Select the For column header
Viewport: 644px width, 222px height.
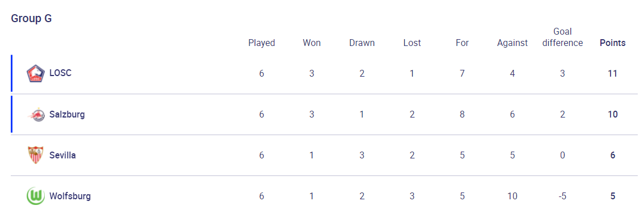[x=462, y=43]
